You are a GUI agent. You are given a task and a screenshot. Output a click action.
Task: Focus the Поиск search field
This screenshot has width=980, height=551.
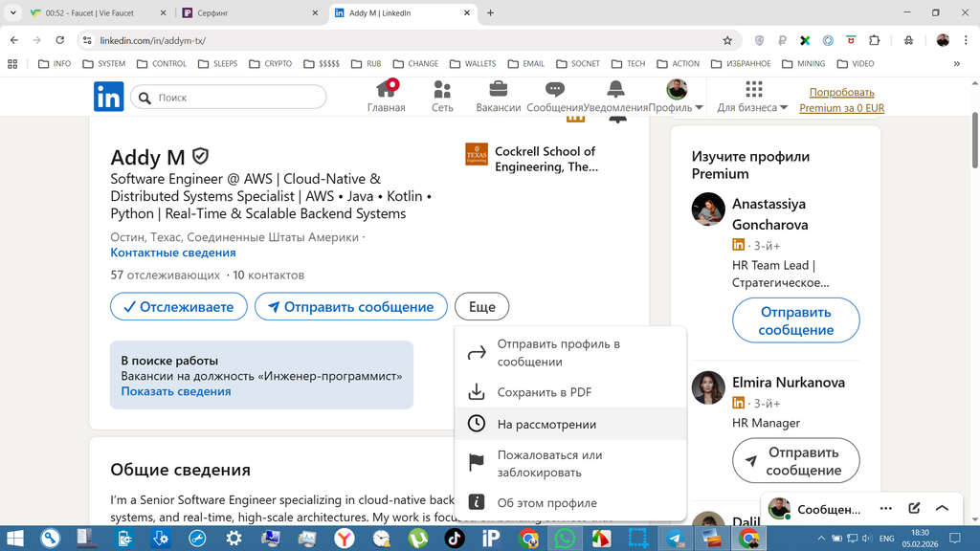coord(228,98)
